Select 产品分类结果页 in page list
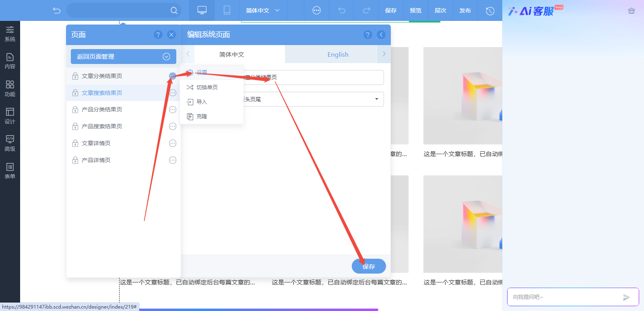This screenshot has width=644, height=311. click(x=102, y=109)
